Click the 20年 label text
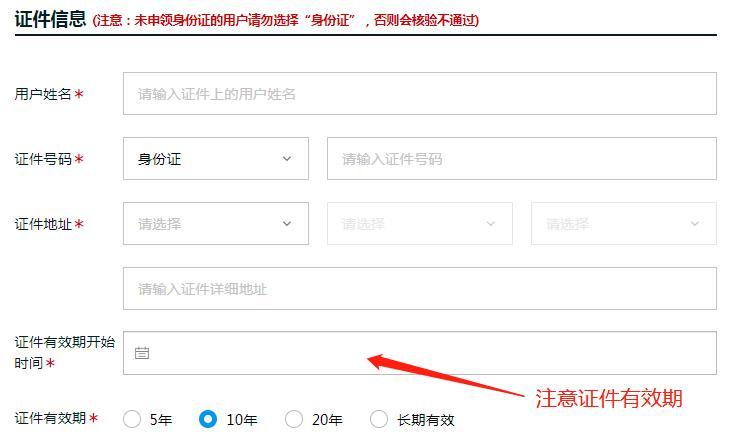This screenshot has width=738, height=438. (x=327, y=420)
